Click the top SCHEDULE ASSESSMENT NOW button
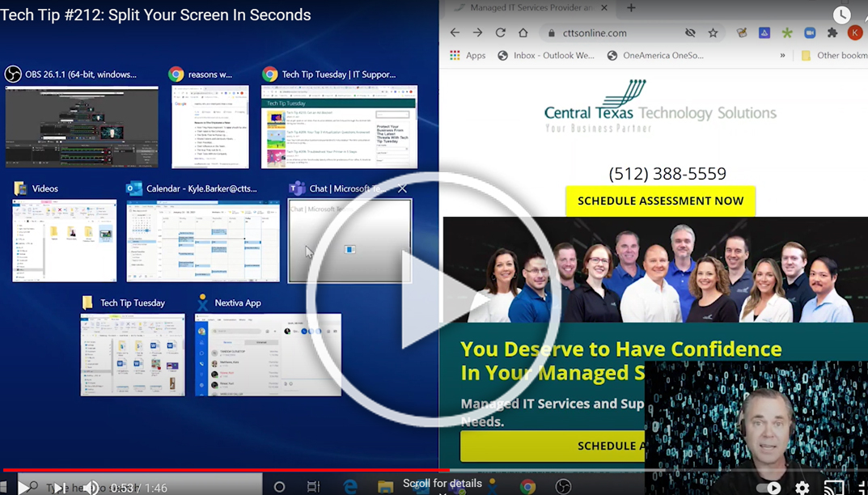Viewport: 868px width, 495px height. coord(660,201)
